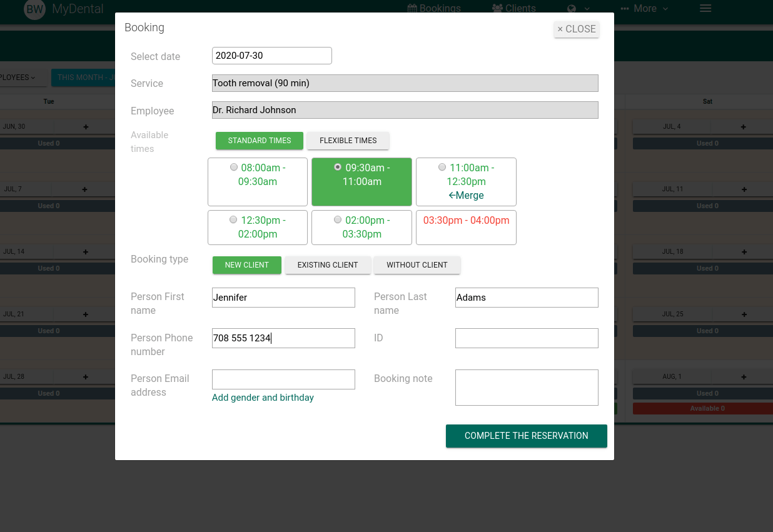Screen dimensions: 773x532
Task: Open the Employees filter dropdown
Action: 18,78
